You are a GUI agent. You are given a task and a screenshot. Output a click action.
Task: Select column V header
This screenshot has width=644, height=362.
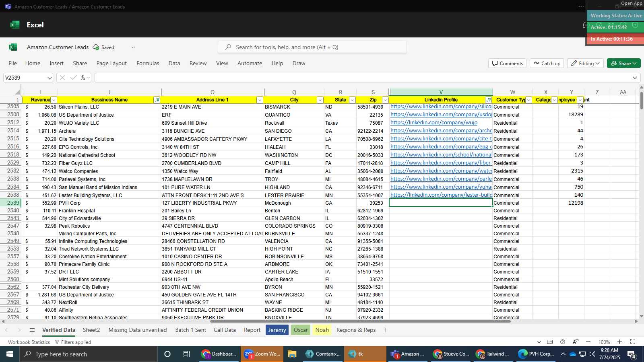[441, 93]
